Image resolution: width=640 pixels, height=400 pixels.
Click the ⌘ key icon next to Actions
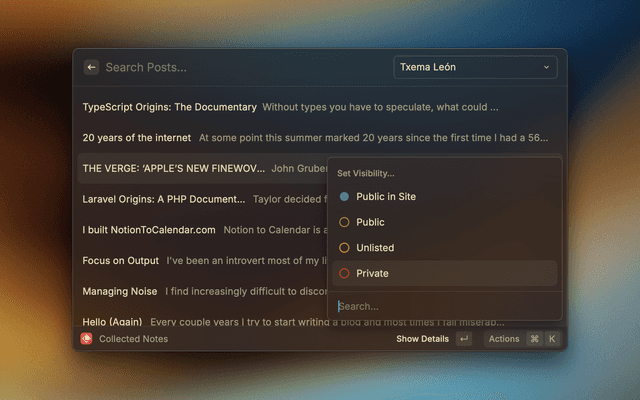[534, 339]
